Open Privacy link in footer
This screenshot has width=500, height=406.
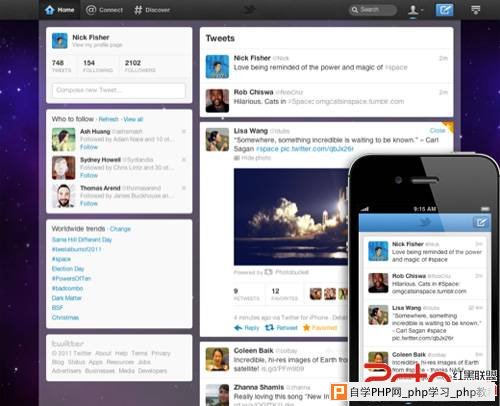click(x=161, y=353)
